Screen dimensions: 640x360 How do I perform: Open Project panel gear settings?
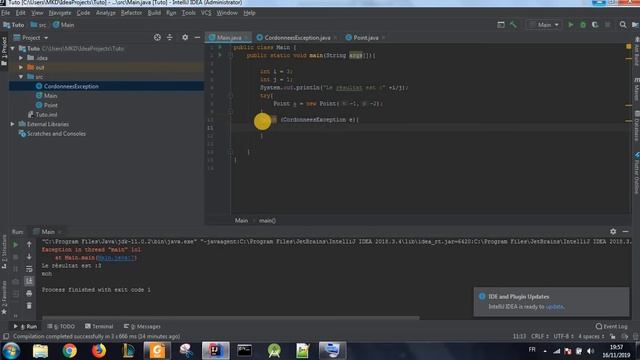click(x=185, y=38)
